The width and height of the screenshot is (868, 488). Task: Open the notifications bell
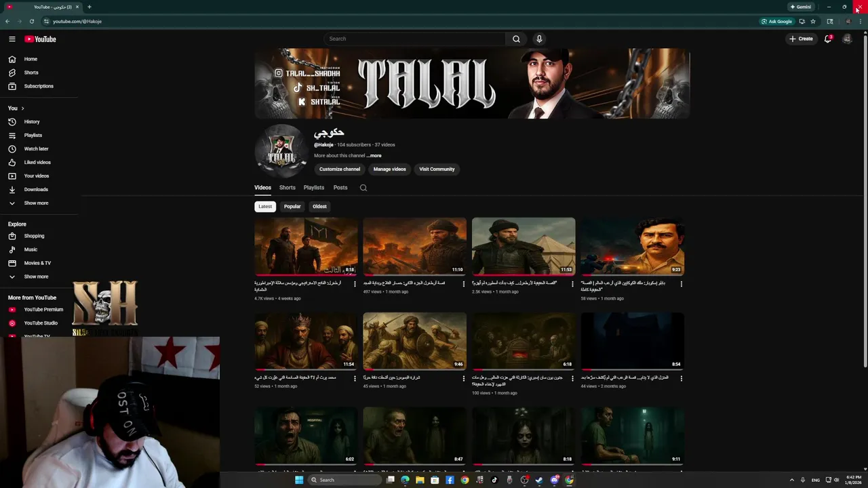828,39
